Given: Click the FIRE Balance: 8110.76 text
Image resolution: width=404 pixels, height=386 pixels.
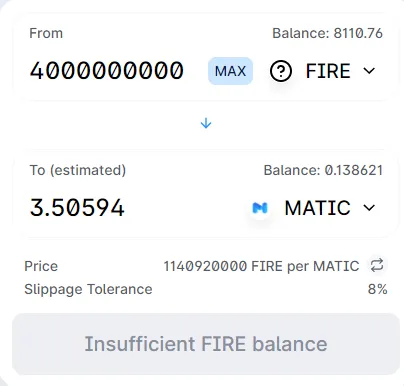Looking at the screenshot, I should [327, 33].
